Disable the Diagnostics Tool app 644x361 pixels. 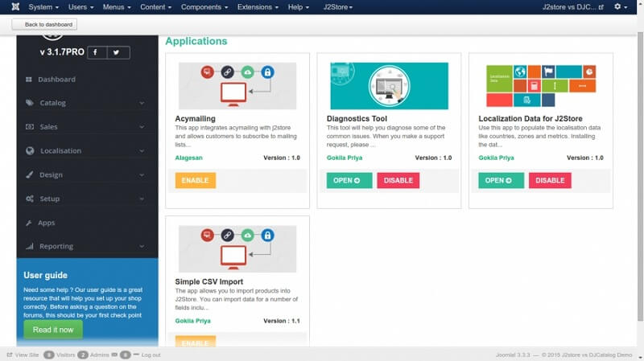point(398,180)
